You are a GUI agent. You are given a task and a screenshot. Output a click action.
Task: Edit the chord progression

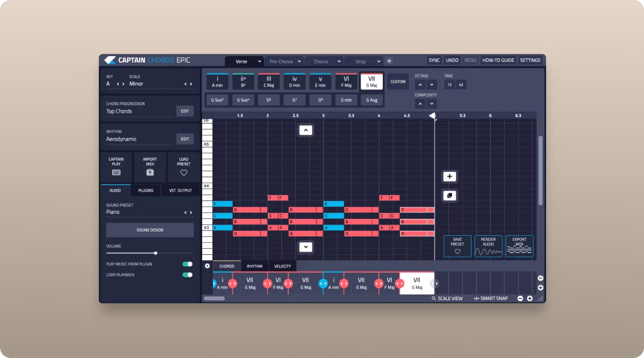pos(185,111)
